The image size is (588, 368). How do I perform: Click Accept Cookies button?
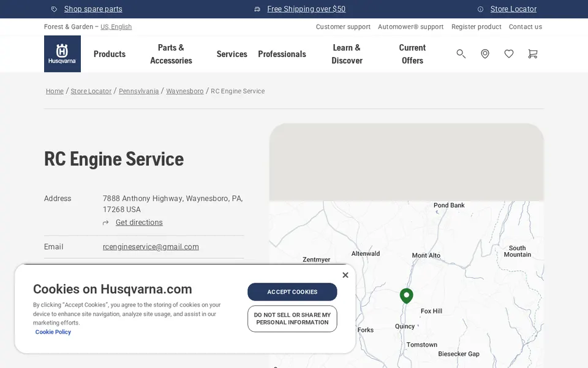[292, 292]
